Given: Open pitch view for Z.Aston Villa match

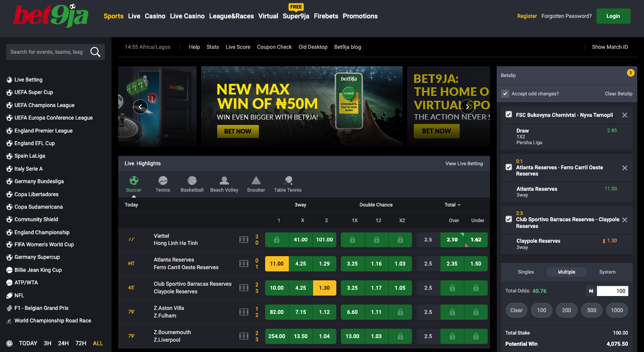Looking at the screenshot, I should (244, 312).
